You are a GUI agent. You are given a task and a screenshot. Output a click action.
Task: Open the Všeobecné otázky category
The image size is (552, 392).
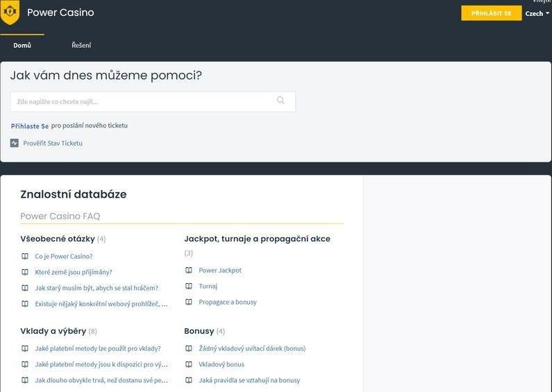(58, 239)
